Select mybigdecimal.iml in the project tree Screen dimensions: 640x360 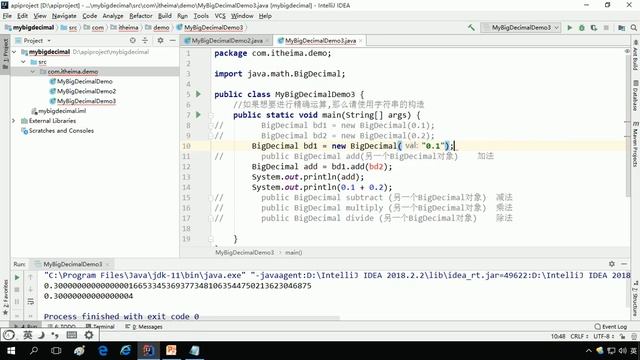pos(62,111)
